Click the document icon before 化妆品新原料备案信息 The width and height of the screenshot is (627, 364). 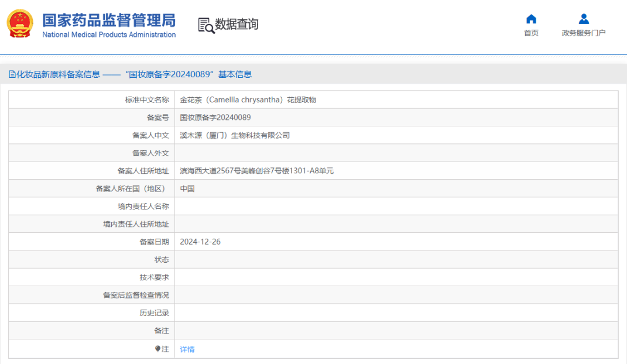click(x=12, y=74)
